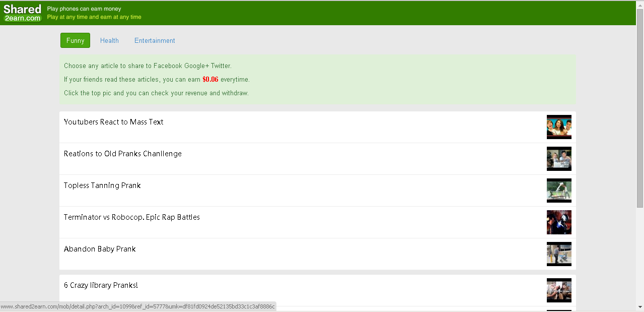The height and width of the screenshot is (312, 644).
Task: Click the Terminator vs Robocop thumbnail
Action: (x=559, y=222)
